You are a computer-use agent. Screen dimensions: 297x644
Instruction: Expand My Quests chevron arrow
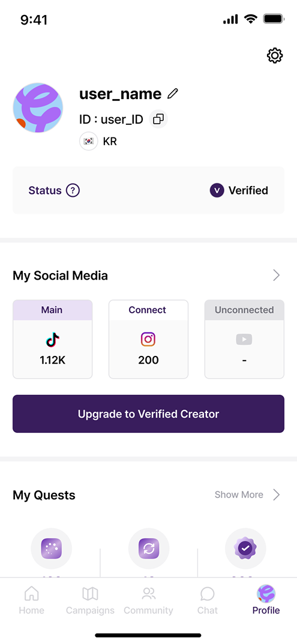pos(277,495)
